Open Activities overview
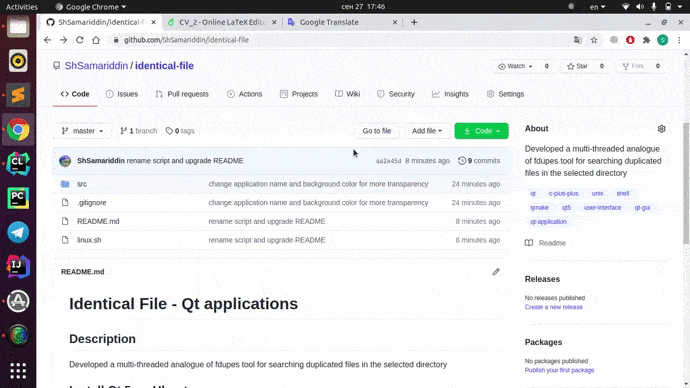 coord(21,7)
